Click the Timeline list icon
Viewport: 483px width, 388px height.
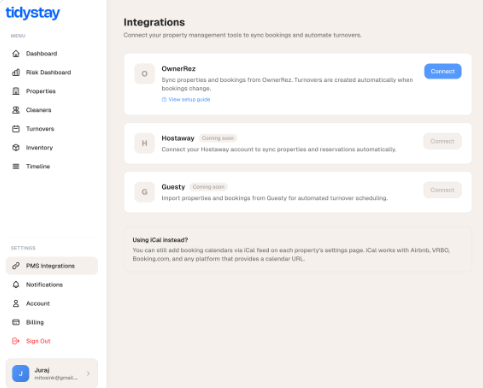[16, 166]
